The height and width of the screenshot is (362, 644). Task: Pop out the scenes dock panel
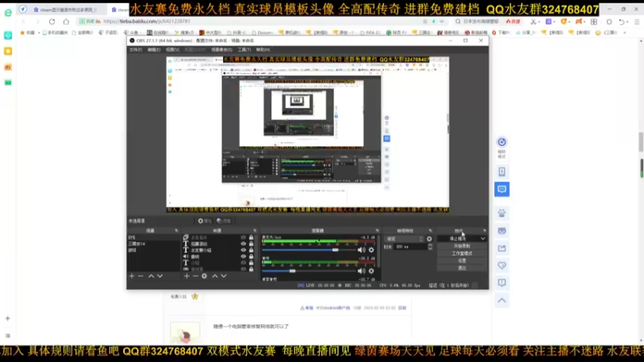pyautogui.click(x=176, y=231)
